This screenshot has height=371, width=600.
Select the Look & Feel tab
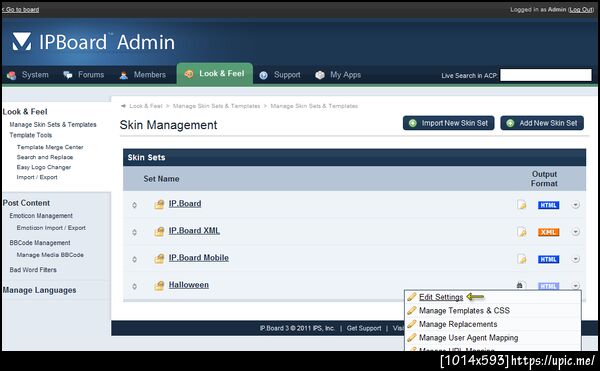coord(215,74)
